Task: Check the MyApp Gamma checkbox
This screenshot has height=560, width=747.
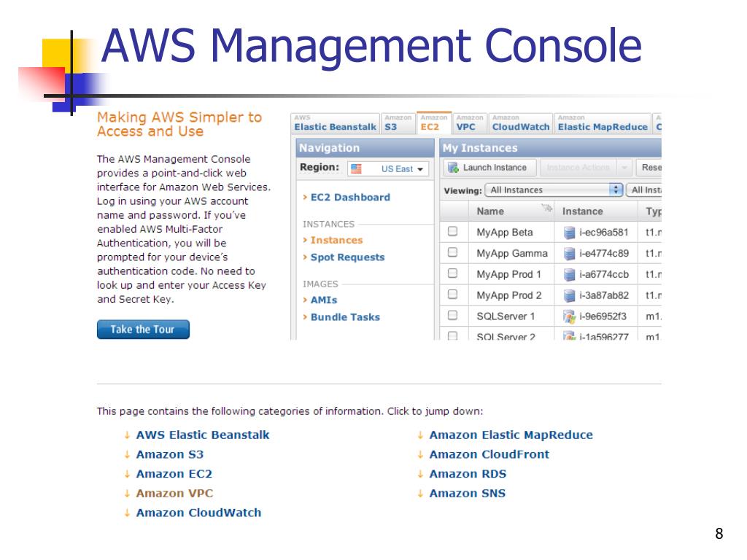Action: [452, 252]
